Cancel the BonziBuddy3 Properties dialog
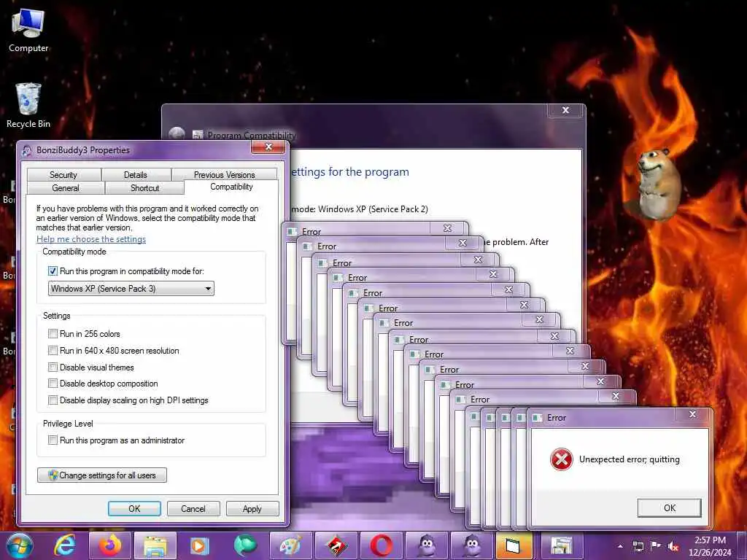Viewport: 747px width, 560px height. point(193,508)
